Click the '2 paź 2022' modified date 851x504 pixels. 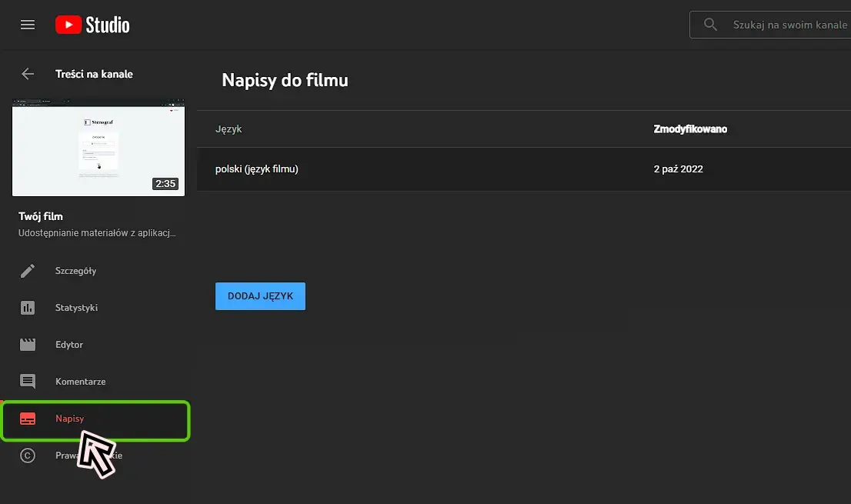pyautogui.click(x=678, y=169)
